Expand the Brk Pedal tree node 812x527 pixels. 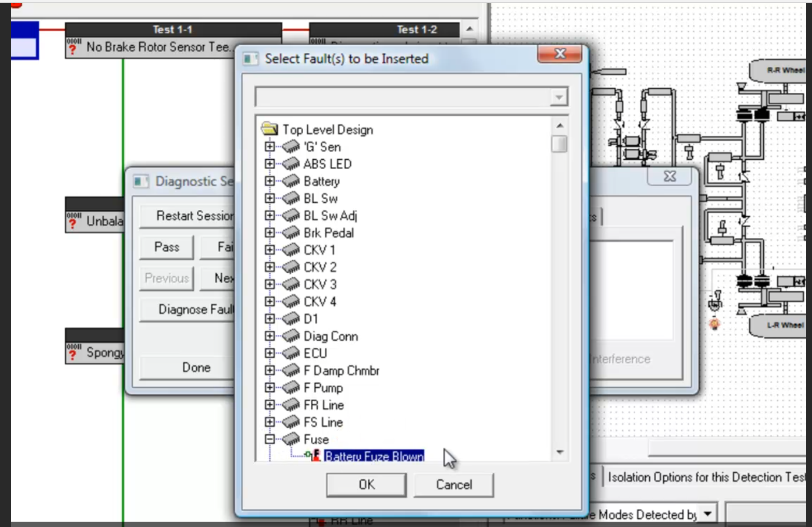coord(270,233)
